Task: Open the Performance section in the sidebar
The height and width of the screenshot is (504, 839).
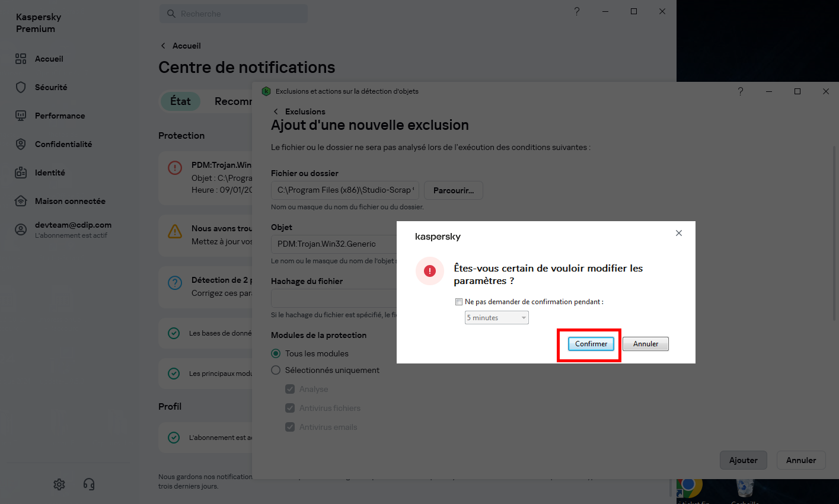Action: pos(60,116)
